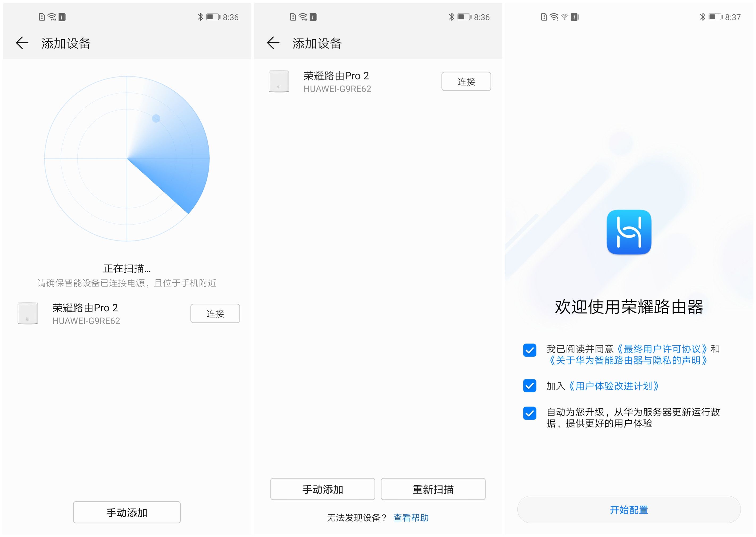
Task: Tap 开始配置 to start setup
Action: coord(629,510)
